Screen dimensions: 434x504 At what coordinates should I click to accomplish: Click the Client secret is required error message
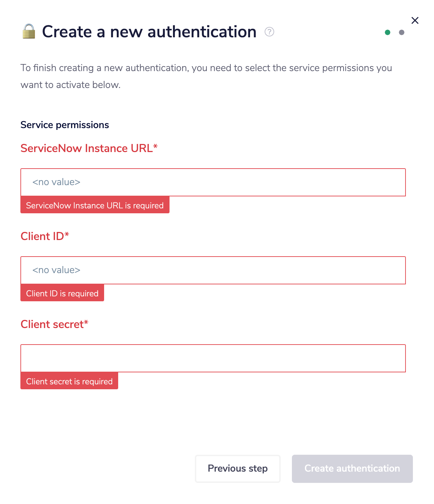(69, 381)
